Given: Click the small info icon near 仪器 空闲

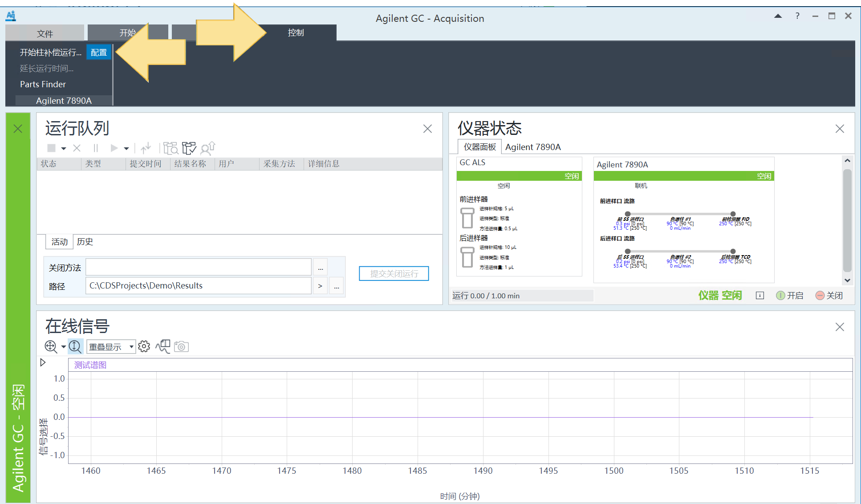Looking at the screenshot, I should click(x=760, y=296).
